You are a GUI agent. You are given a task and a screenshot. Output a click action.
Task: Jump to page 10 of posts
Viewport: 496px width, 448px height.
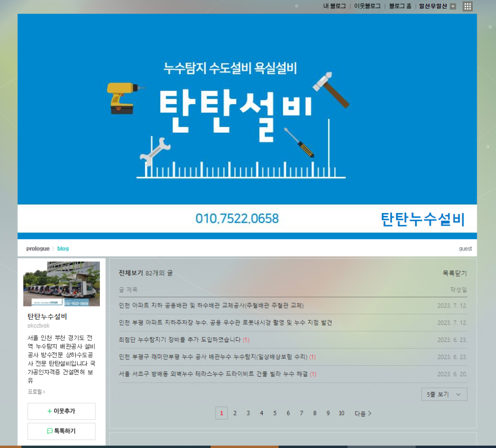(x=341, y=413)
